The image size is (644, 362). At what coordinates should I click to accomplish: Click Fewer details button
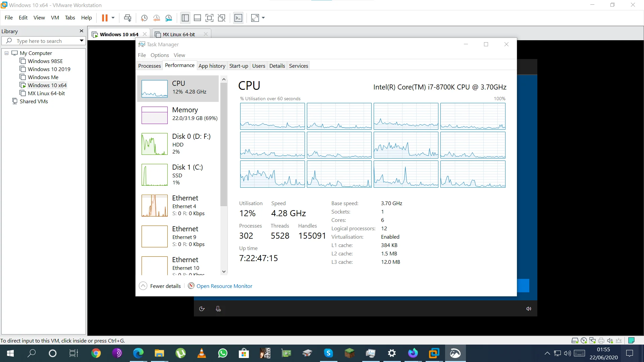point(160,286)
